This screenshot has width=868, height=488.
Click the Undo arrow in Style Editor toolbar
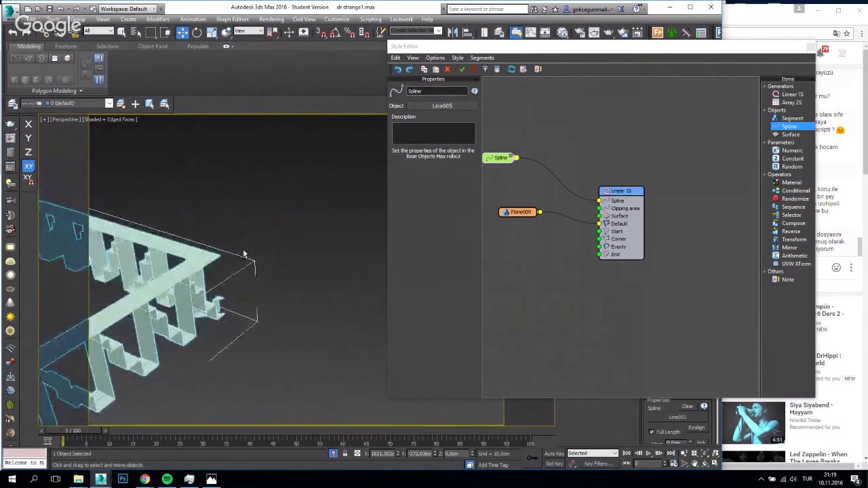click(397, 69)
